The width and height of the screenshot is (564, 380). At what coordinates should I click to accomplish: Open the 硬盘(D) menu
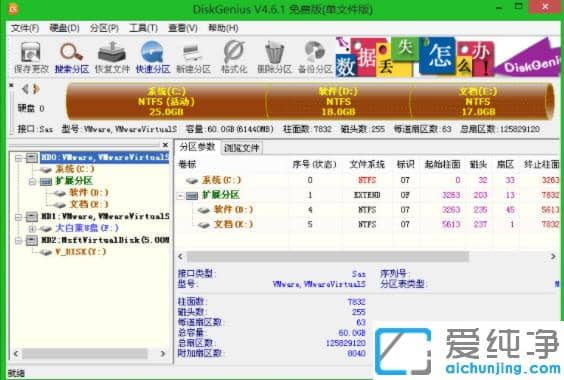64,28
